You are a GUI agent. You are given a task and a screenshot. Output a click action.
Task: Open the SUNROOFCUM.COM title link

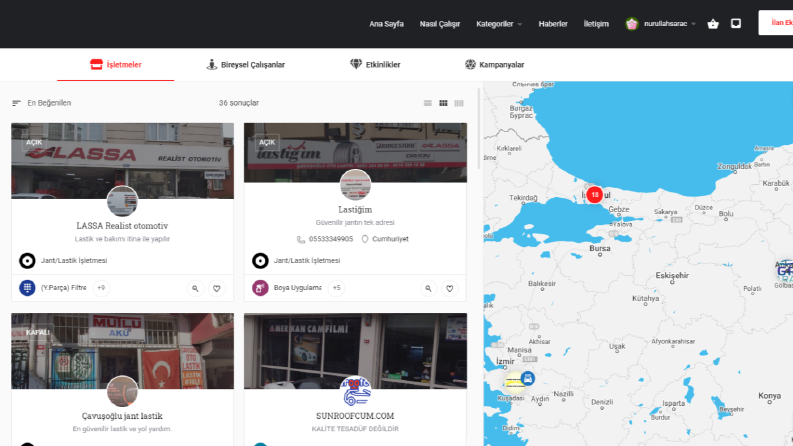[x=355, y=416]
